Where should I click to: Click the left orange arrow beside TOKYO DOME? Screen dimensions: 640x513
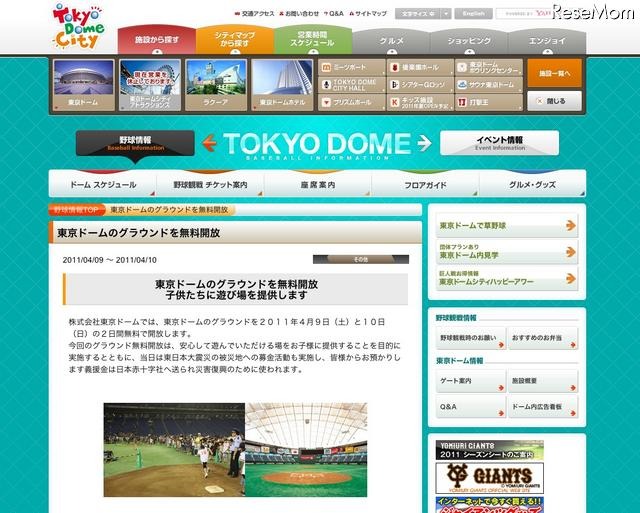pyautogui.click(x=209, y=143)
